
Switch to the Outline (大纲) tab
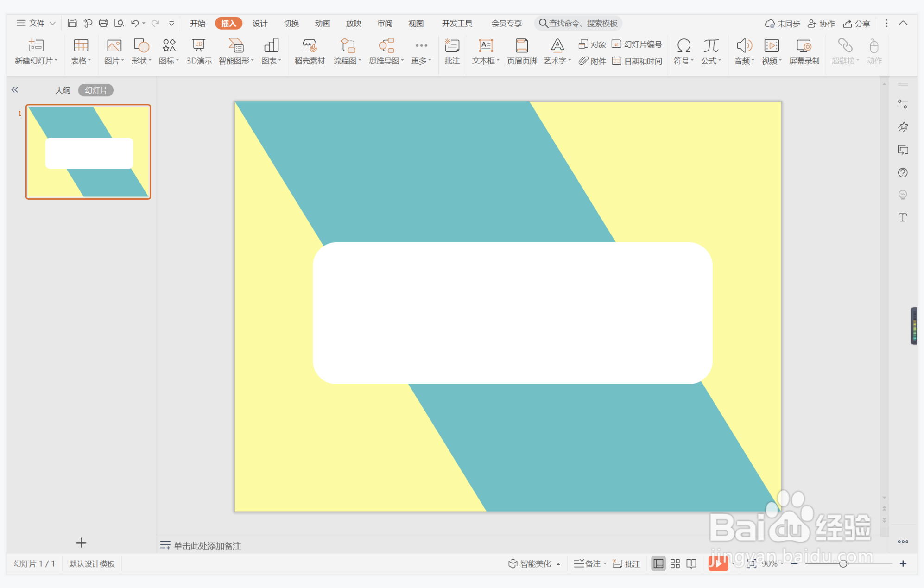[x=63, y=90]
